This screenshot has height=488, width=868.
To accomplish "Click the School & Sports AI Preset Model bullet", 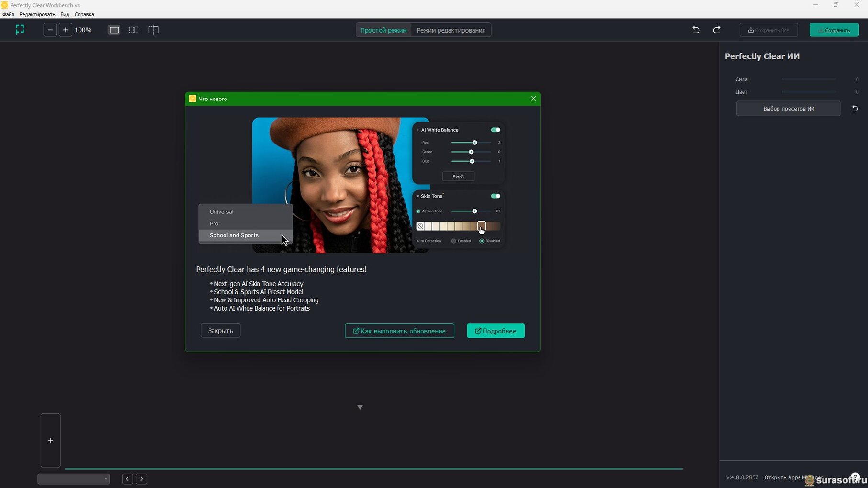I will [258, 292].
